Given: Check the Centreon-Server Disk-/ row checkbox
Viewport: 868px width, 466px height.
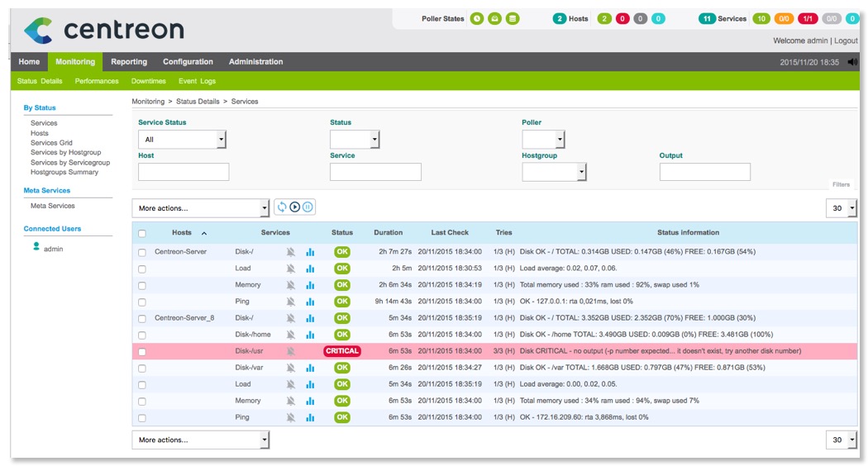Looking at the screenshot, I should 142,252.
